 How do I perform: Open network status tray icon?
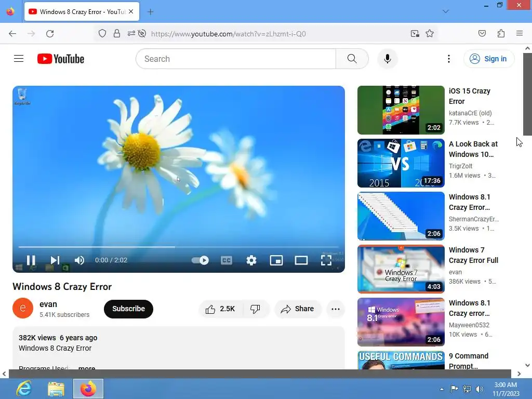click(467, 389)
